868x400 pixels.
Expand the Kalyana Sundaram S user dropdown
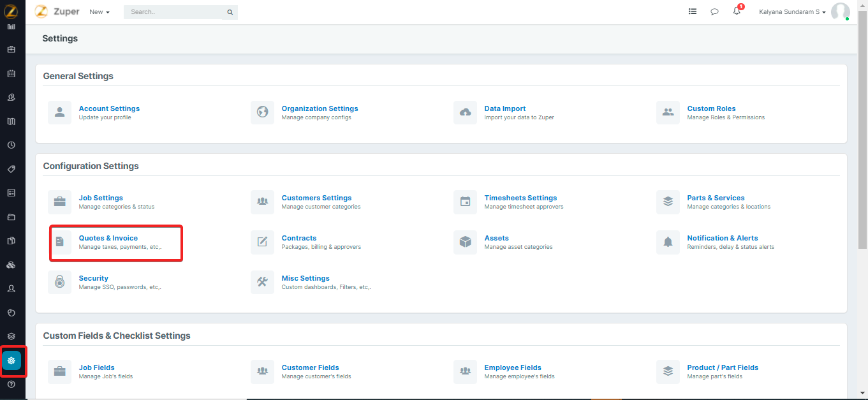coord(792,12)
